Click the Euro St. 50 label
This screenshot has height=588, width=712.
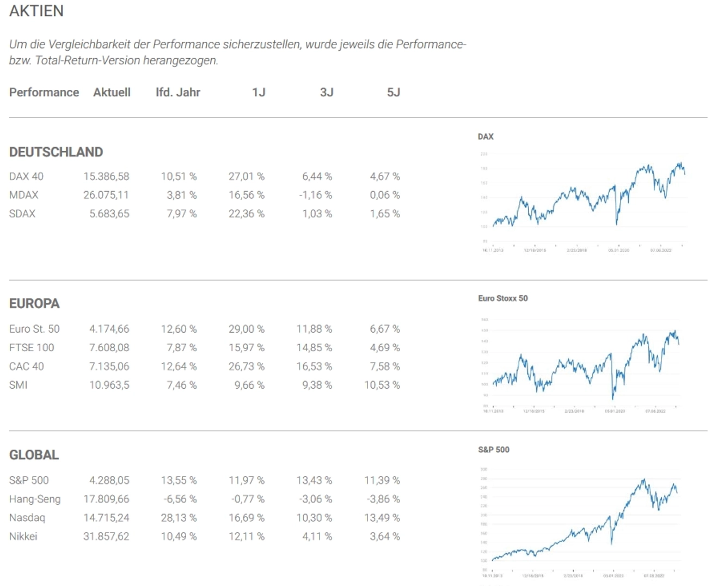tap(34, 329)
